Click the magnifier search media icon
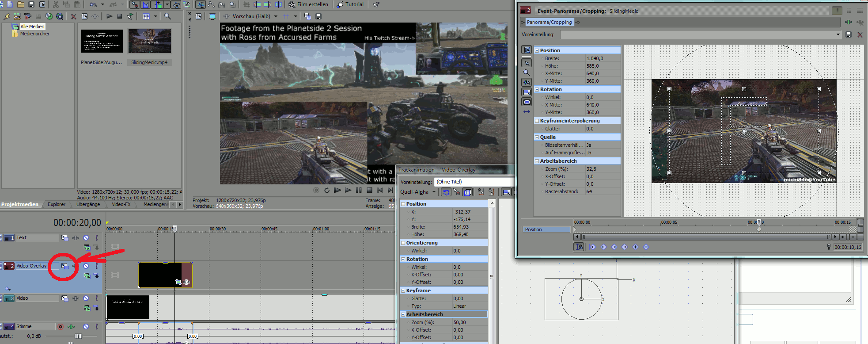 tap(167, 16)
